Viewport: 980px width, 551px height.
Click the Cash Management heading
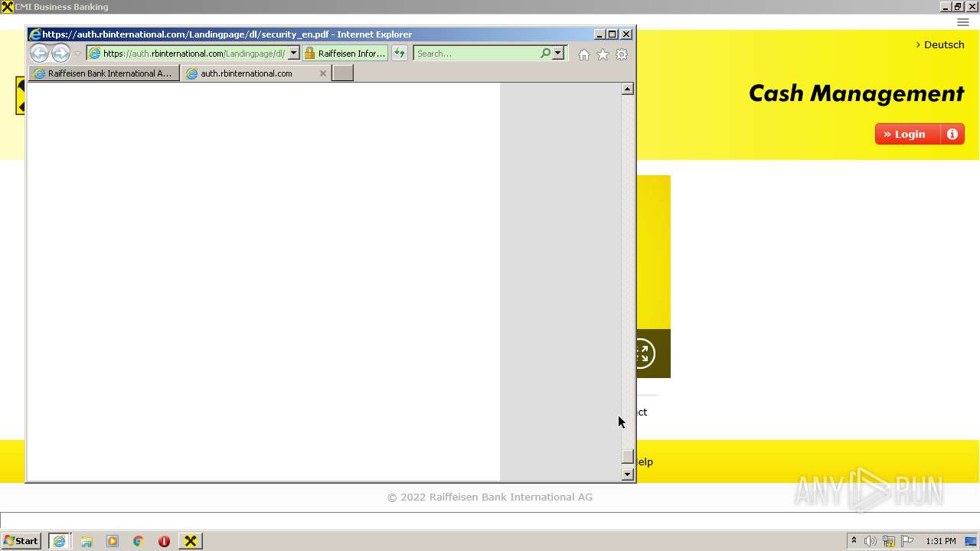[856, 93]
